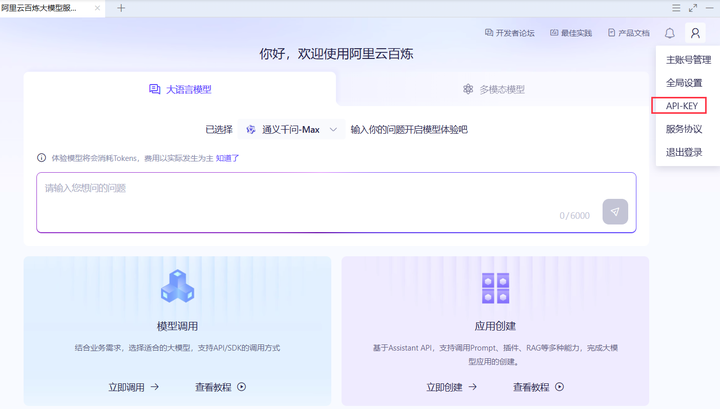Click the 输入你的问题开启模型体验吧 text
720x409 pixels.
409,130
